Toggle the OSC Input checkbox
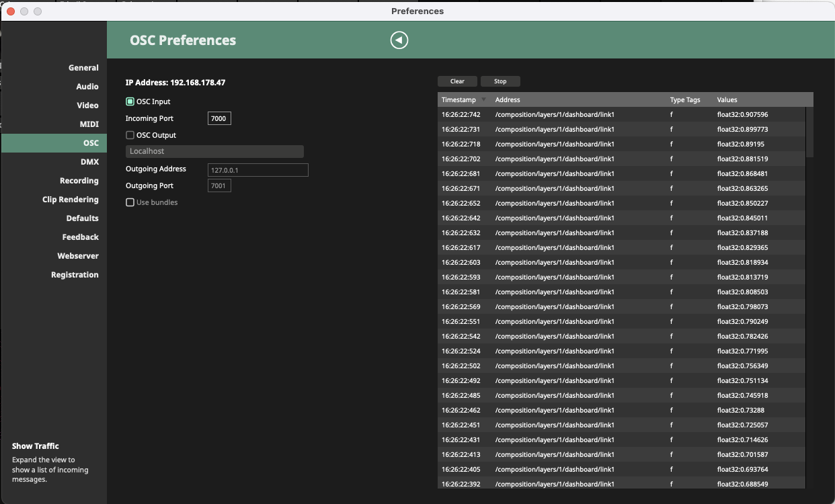 coord(130,101)
